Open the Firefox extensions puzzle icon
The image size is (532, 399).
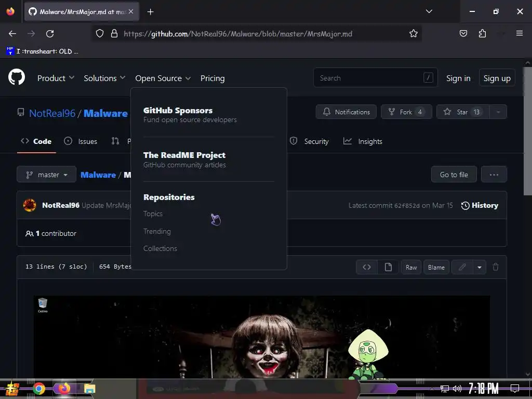point(482,33)
